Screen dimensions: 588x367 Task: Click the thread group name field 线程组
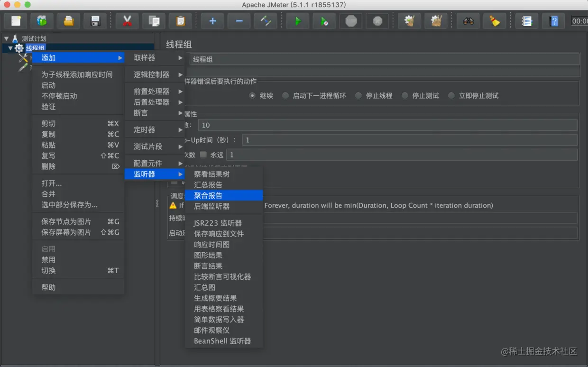pyautogui.click(x=384, y=59)
